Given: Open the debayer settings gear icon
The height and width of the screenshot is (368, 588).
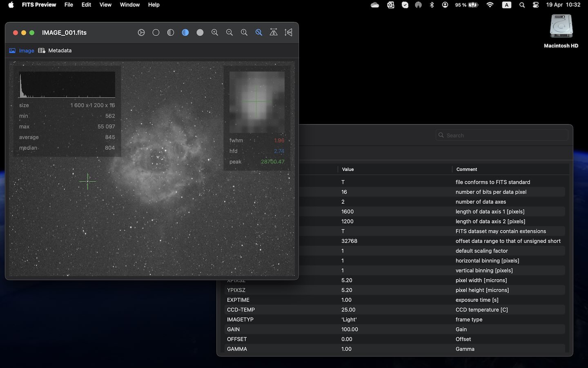Looking at the screenshot, I should point(141,32).
